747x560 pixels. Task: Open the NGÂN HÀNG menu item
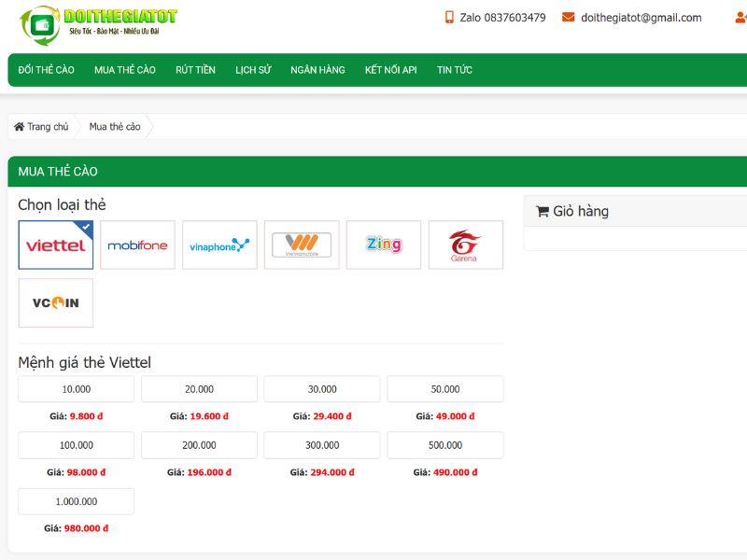coord(317,70)
